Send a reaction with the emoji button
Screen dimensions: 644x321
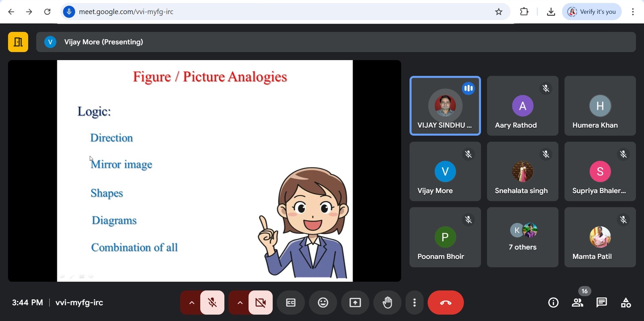tap(323, 303)
